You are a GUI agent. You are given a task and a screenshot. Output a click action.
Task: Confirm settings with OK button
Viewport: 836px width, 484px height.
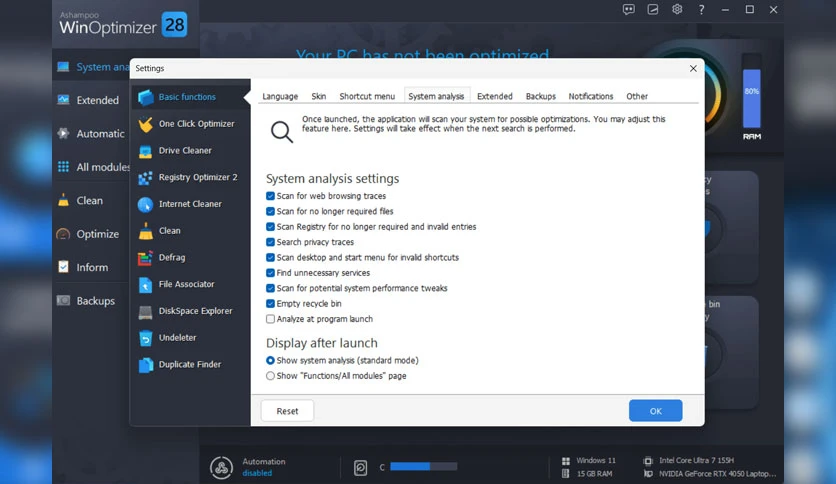click(655, 411)
